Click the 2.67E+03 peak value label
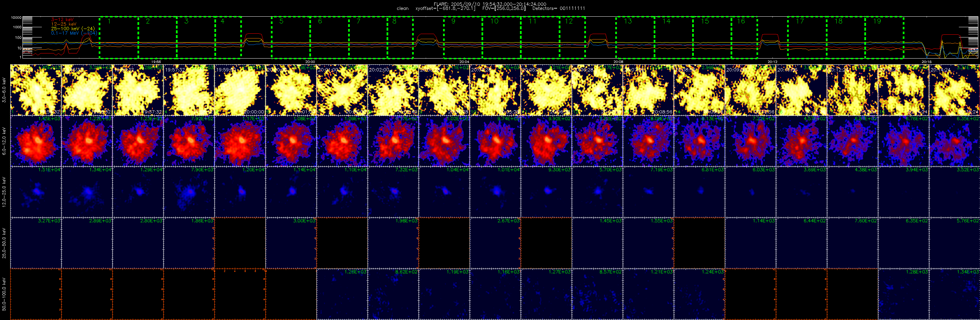This screenshot has width=980, height=320. pos(509,221)
